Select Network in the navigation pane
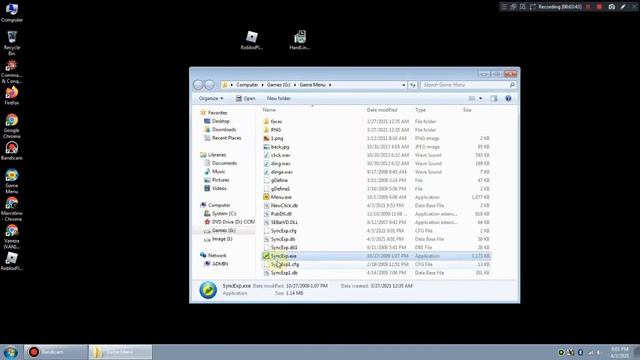This screenshot has height=360, width=640. pos(217,256)
